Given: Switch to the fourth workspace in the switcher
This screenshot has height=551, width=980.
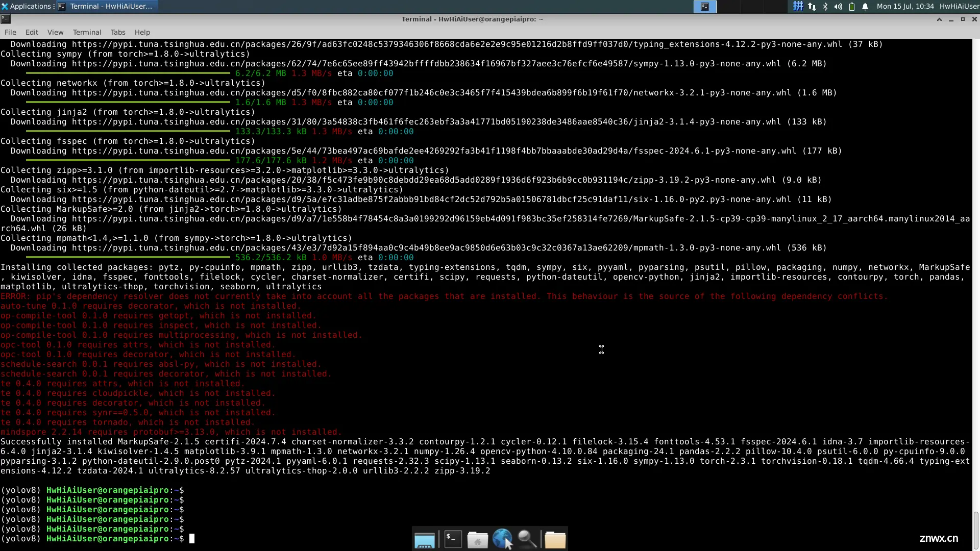Looking at the screenshot, I should [775, 6].
